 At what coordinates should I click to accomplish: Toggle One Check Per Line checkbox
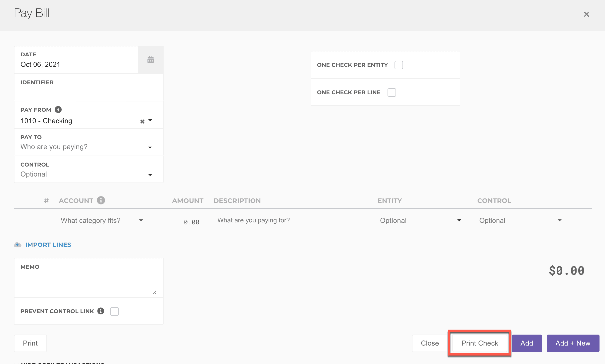392,92
